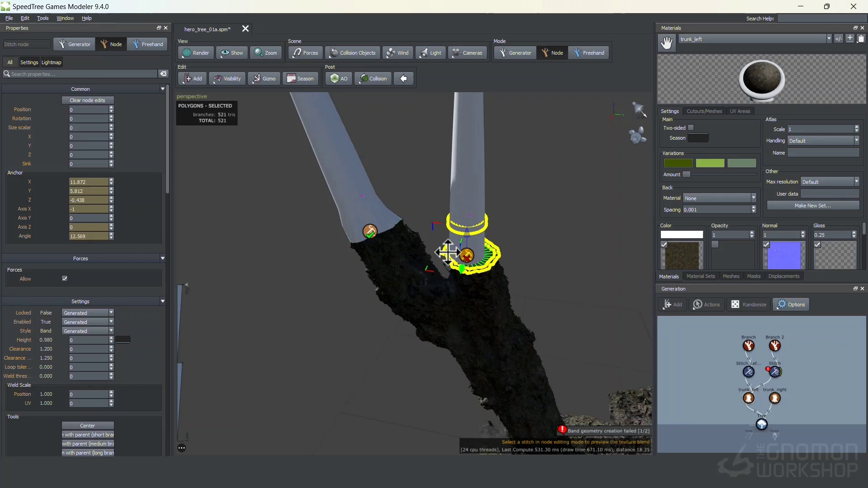This screenshot has height=488, width=868.
Task: Open the Cameras scene tool
Action: tap(467, 53)
